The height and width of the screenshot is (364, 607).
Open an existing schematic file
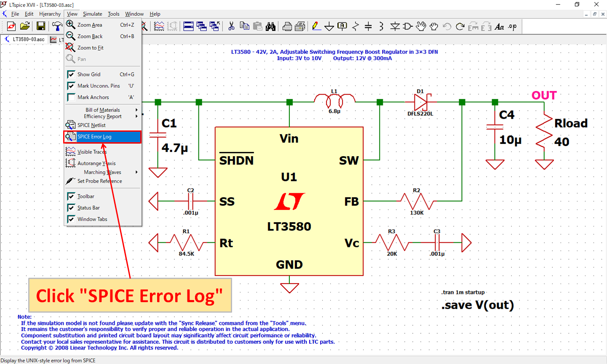click(25, 26)
